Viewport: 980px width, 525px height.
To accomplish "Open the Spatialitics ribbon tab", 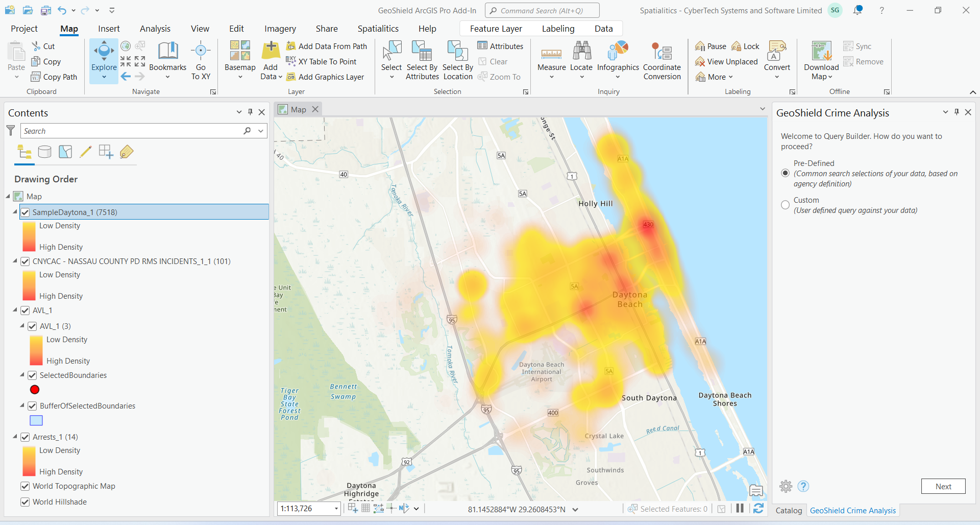I will click(x=378, y=29).
